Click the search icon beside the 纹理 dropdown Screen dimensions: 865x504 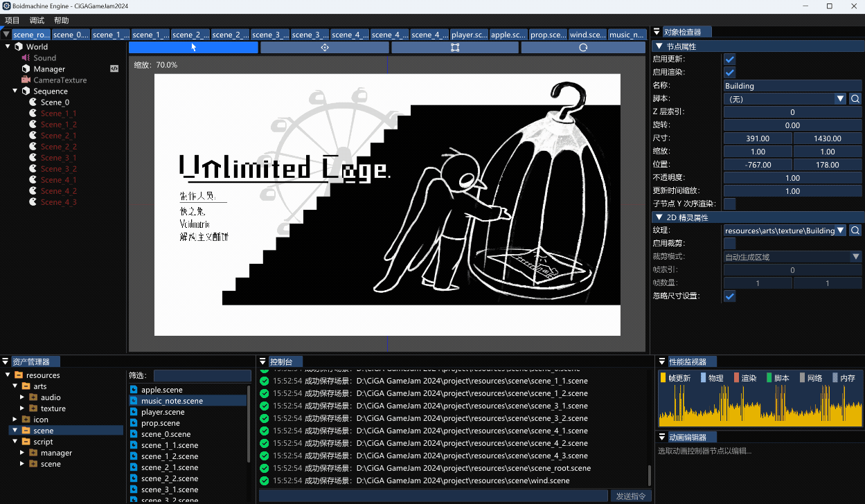pyautogui.click(x=855, y=230)
